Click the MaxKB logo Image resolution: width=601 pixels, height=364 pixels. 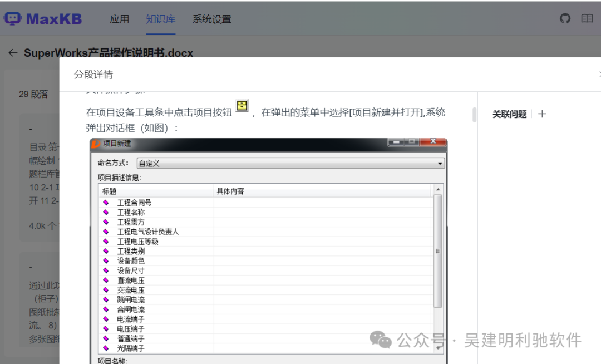coord(43,19)
